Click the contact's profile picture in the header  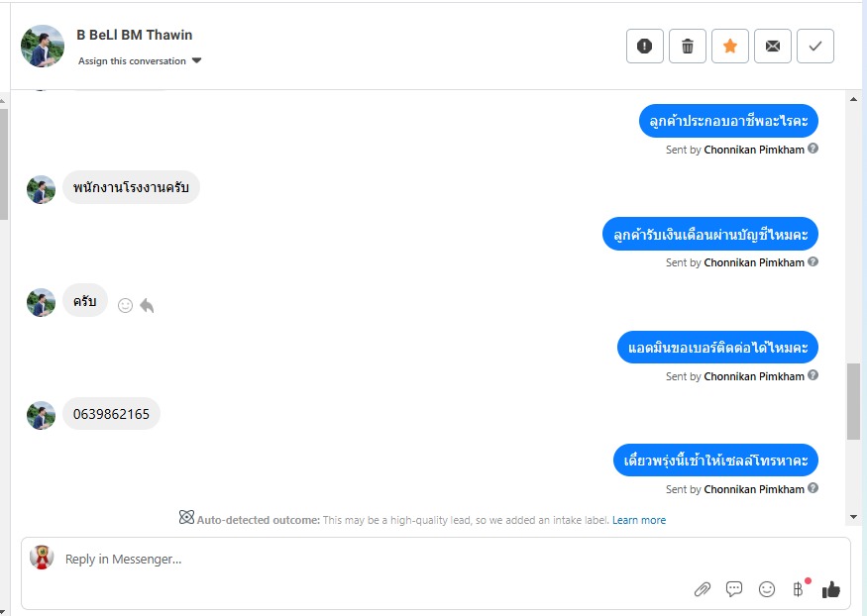(x=43, y=47)
